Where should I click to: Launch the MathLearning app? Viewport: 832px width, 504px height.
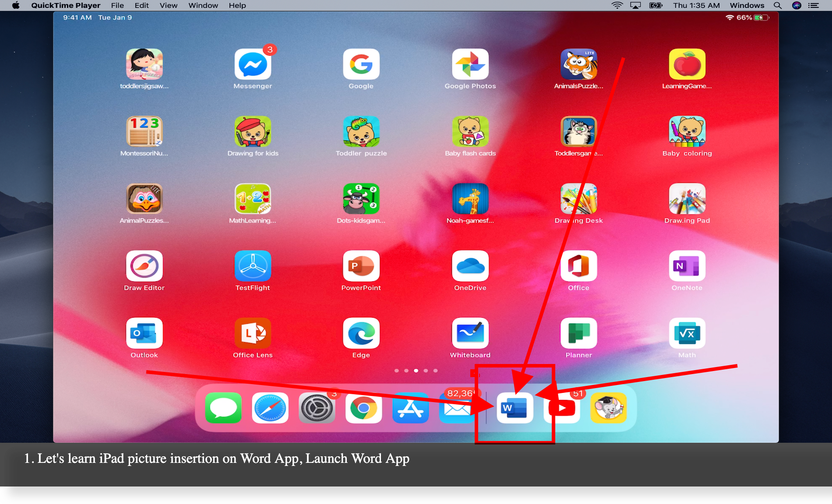[253, 199]
